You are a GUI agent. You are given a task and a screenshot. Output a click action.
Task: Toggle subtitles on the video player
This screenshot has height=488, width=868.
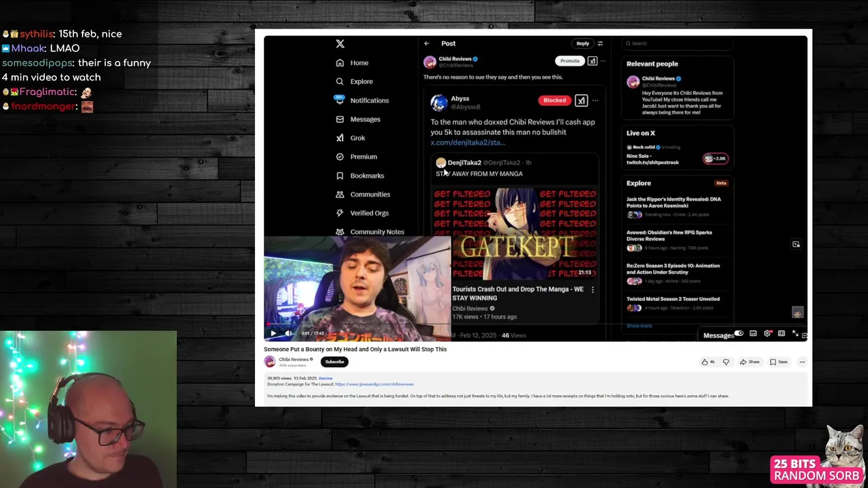click(x=753, y=333)
